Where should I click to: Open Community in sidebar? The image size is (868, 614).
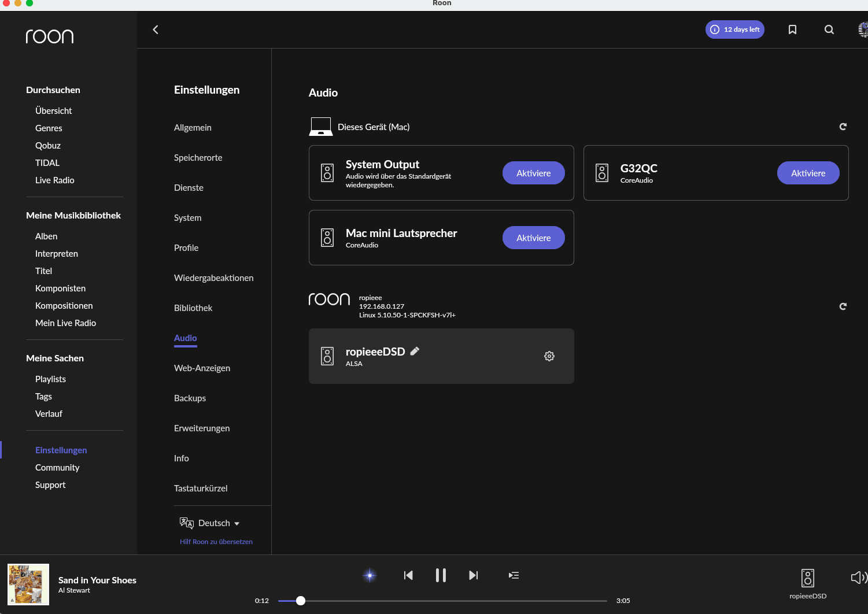[x=57, y=468]
